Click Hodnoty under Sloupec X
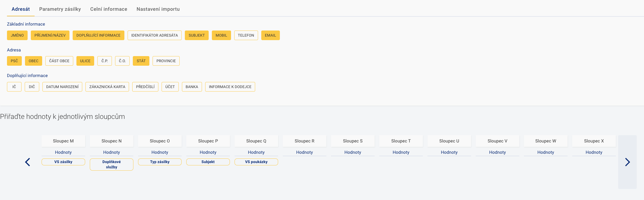Screen dimensions: 644x200 [x=594, y=152]
